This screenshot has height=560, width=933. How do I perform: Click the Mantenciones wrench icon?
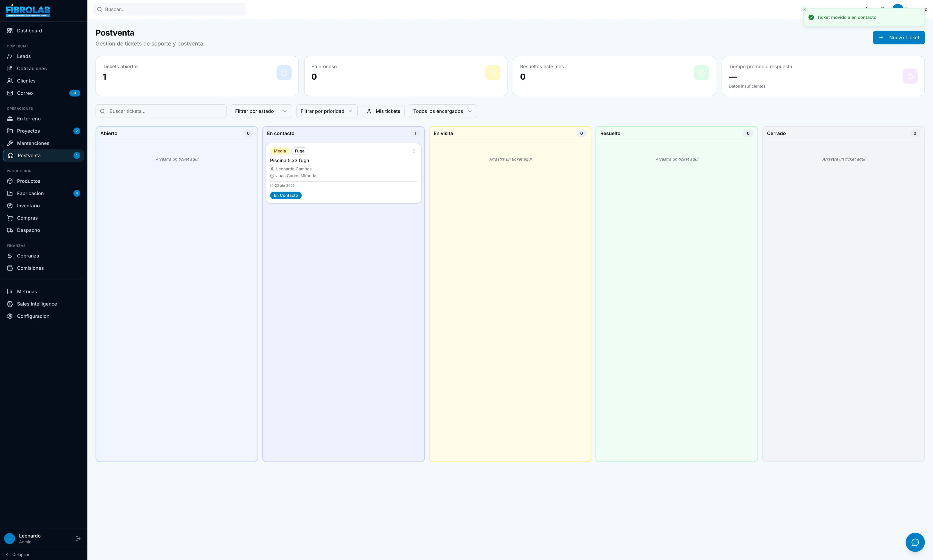[10, 143]
